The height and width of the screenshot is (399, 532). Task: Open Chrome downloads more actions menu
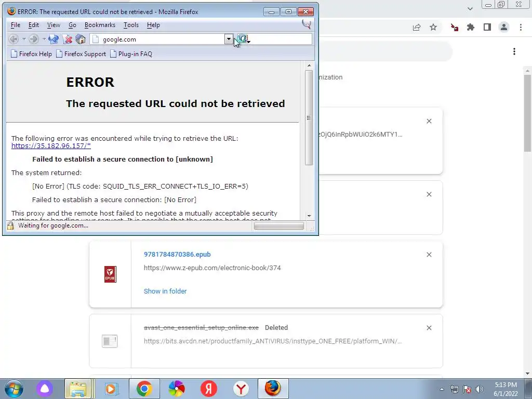click(x=514, y=51)
